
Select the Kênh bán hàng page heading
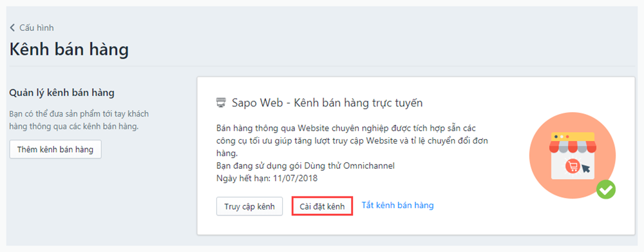(69, 50)
